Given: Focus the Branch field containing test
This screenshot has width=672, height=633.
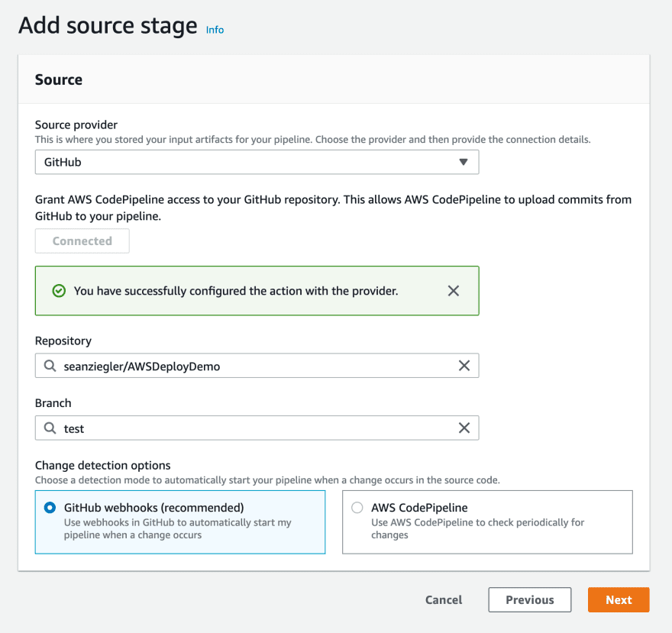Looking at the screenshot, I should 257,428.
